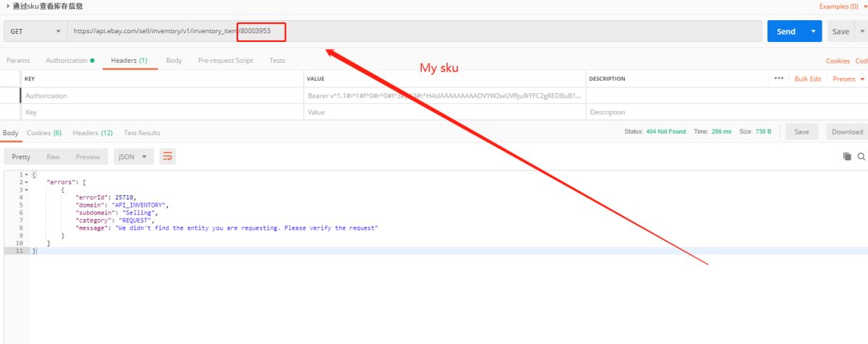868x344 pixels.
Task: Open the Tests tab
Action: 277,61
